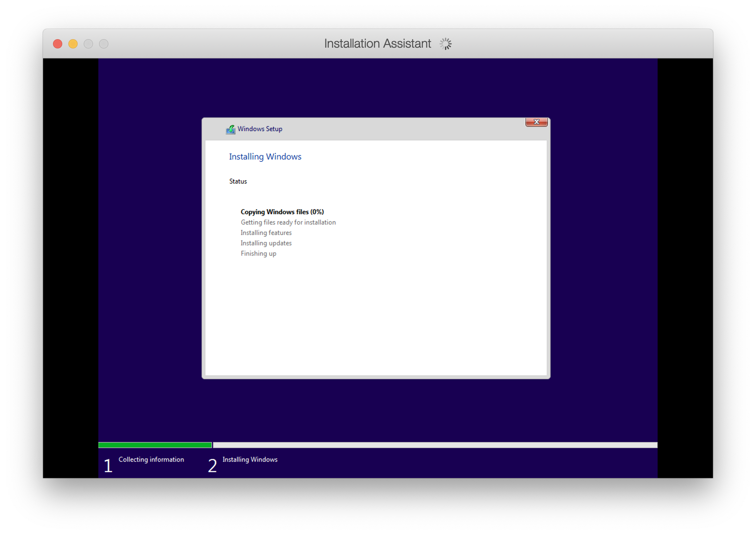Click the Windows Setup logo icon
Viewport: 756px width, 535px height.
(231, 129)
